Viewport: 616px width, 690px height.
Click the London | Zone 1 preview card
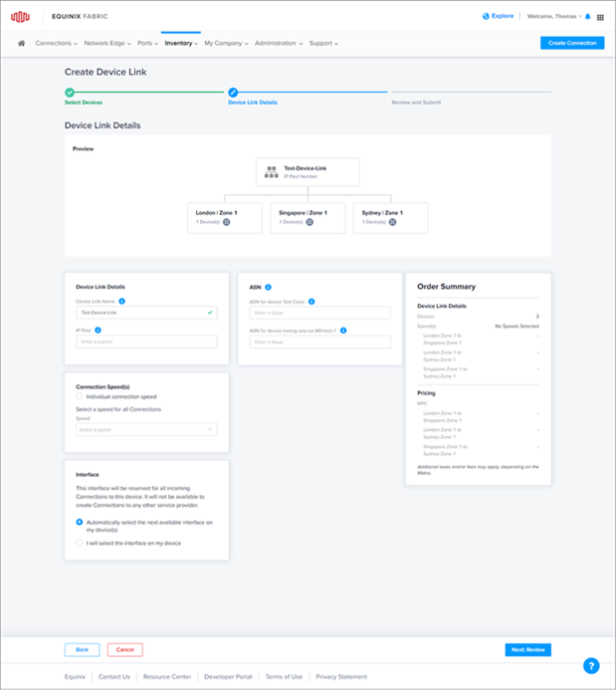(x=225, y=218)
